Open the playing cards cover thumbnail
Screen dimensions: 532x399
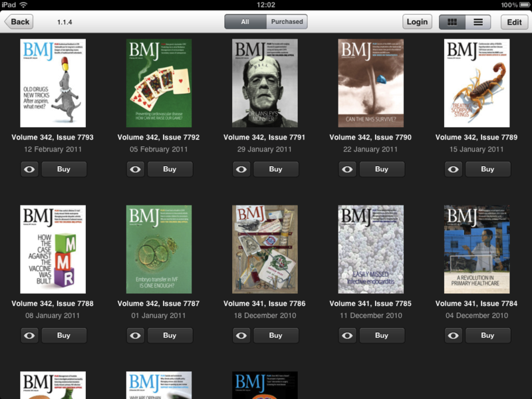point(159,83)
